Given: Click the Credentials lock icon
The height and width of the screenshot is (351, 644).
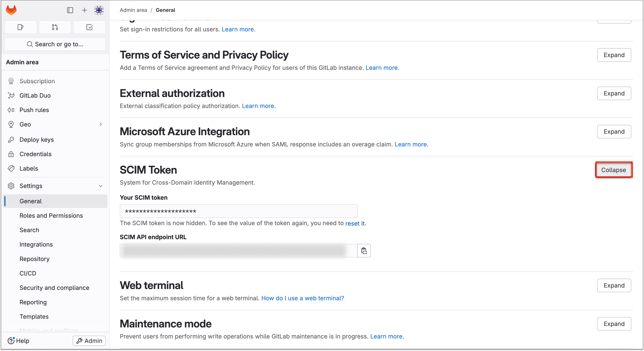Looking at the screenshot, I should 11,154.
